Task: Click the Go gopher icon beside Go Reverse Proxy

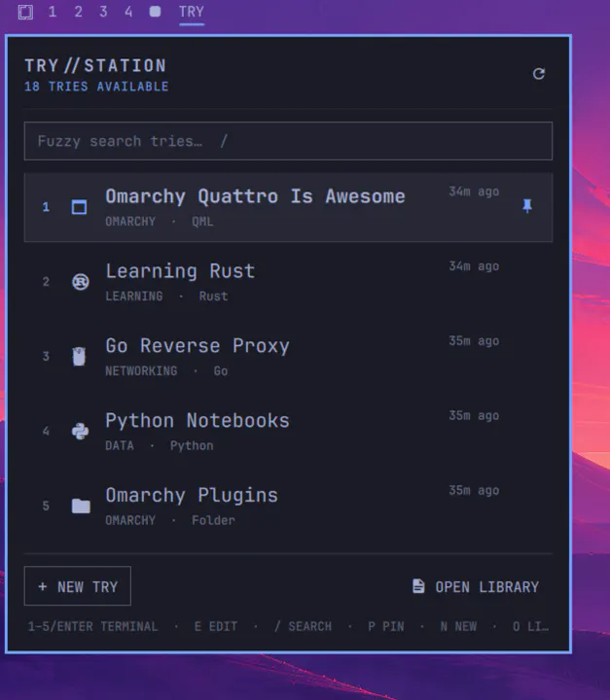Action: click(79, 356)
